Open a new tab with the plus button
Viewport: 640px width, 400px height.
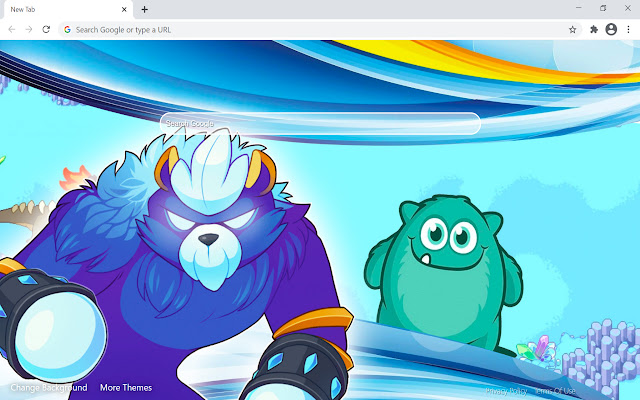pyautogui.click(x=144, y=9)
